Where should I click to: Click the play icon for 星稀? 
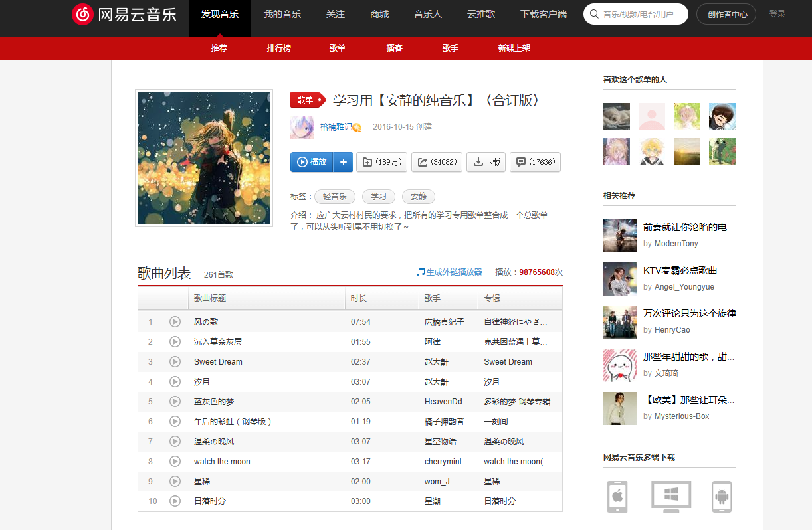[175, 482]
